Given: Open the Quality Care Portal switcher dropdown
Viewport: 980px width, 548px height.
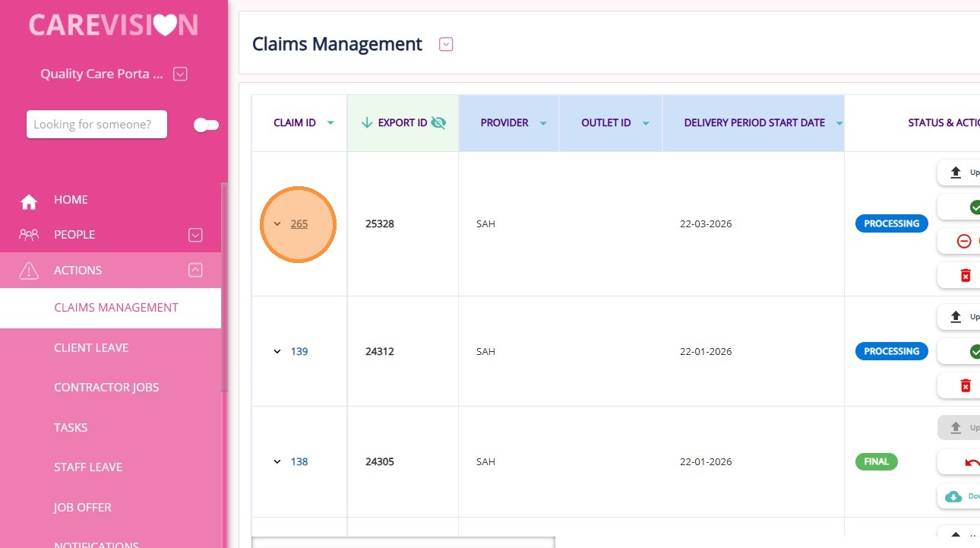Looking at the screenshot, I should [x=180, y=74].
